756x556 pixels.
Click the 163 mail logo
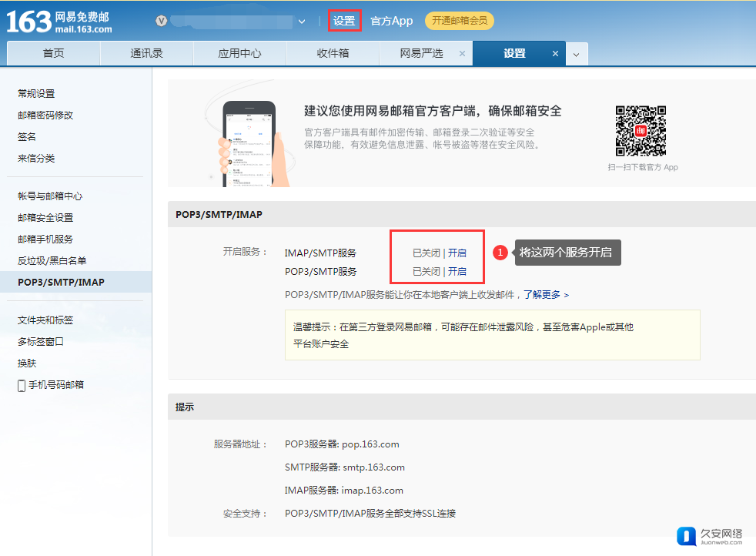pyautogui.click(x=59, y=21)
